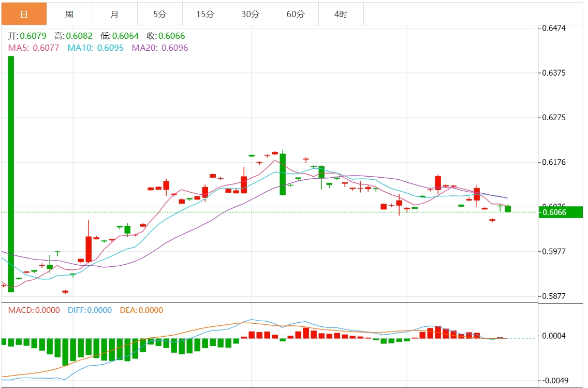This screenshot has width=588, height=388.
Task: Select the 日 daily chart tab
Action: pyautogui.click(x=24, y=14)
